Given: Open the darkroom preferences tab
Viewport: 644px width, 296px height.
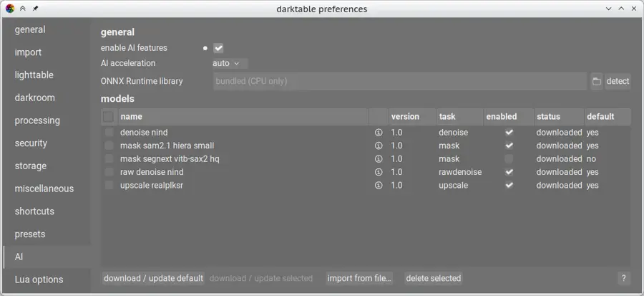Looking at the screenshot, I should click(47, 98).
